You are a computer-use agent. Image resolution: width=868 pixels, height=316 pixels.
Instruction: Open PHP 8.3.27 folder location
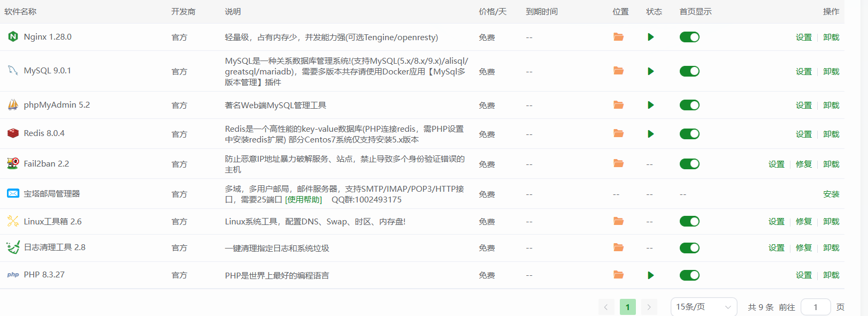pos(619,275)
